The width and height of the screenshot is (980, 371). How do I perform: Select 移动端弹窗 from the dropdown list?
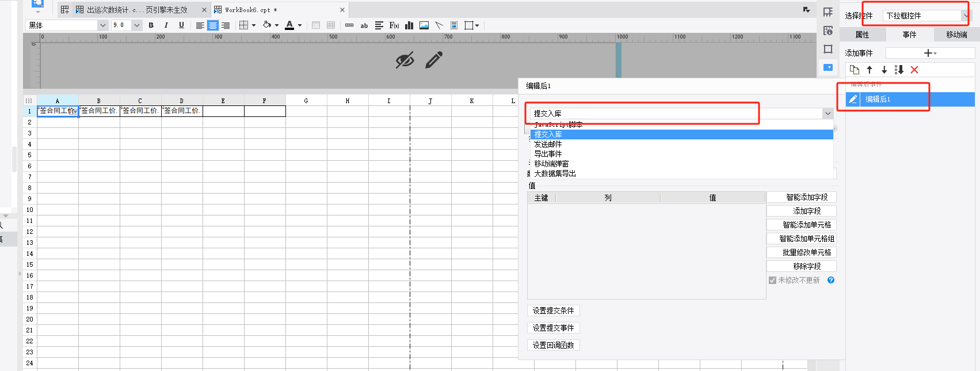pyautogui.click(x=681, y=164)
